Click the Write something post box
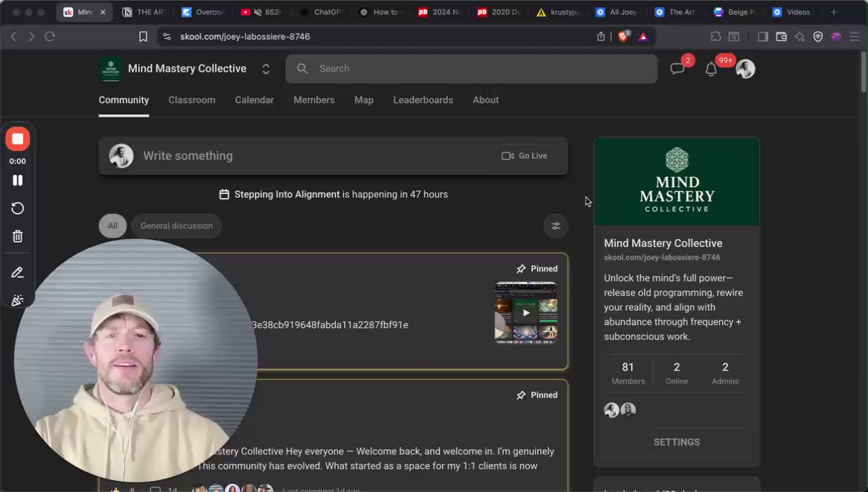This screenshot has width=868, height=492. tap(333, 156)
